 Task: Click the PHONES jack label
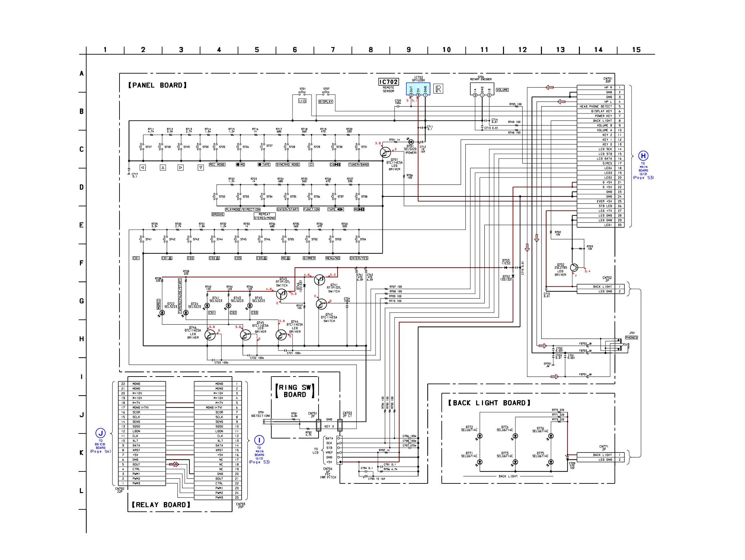[631, 338]
